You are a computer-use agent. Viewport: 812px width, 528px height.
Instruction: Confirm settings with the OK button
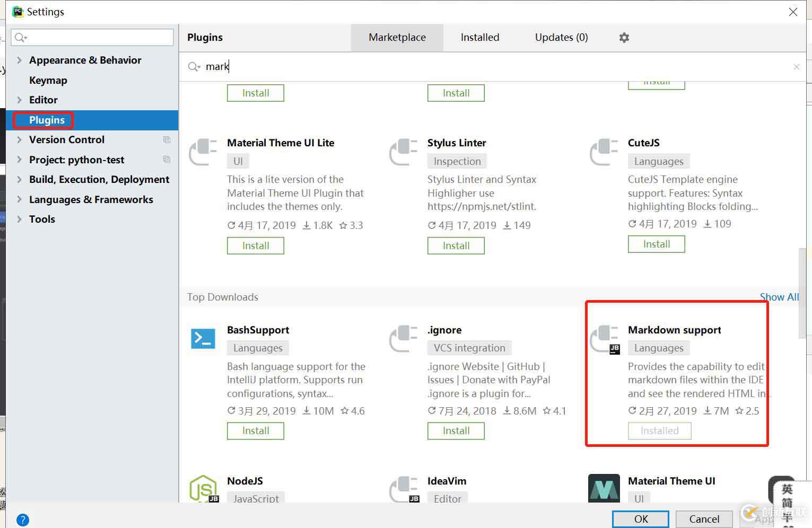point(641,519)
